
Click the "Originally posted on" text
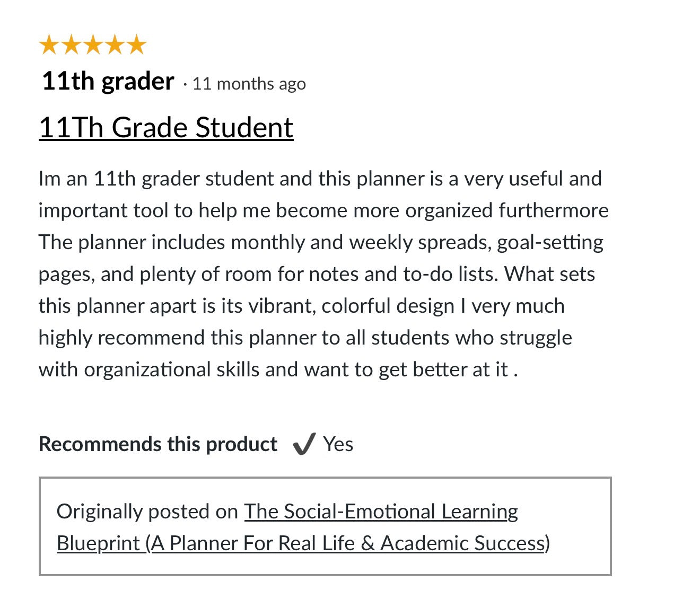(147, 512)
